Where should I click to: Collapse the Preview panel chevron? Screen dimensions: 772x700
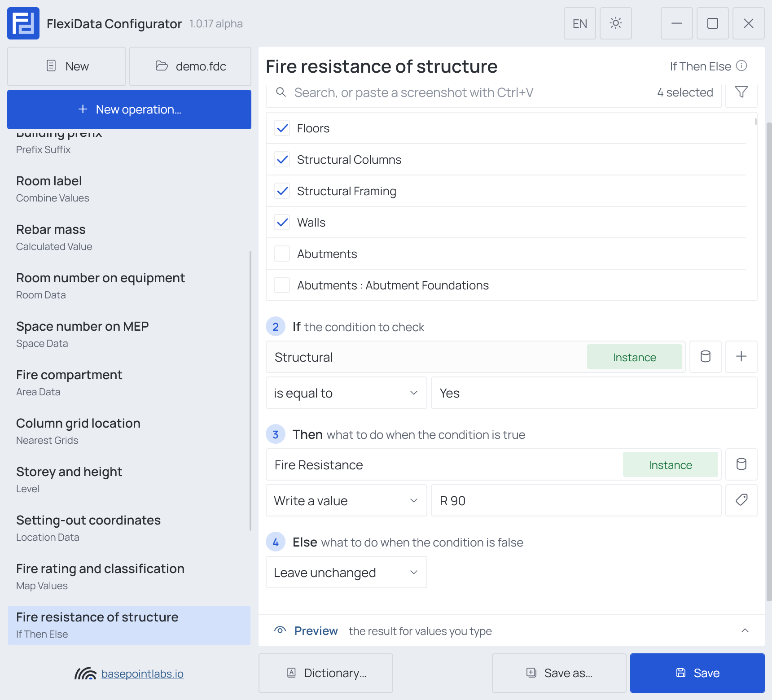pyautogui.click(x=745, y=630)
